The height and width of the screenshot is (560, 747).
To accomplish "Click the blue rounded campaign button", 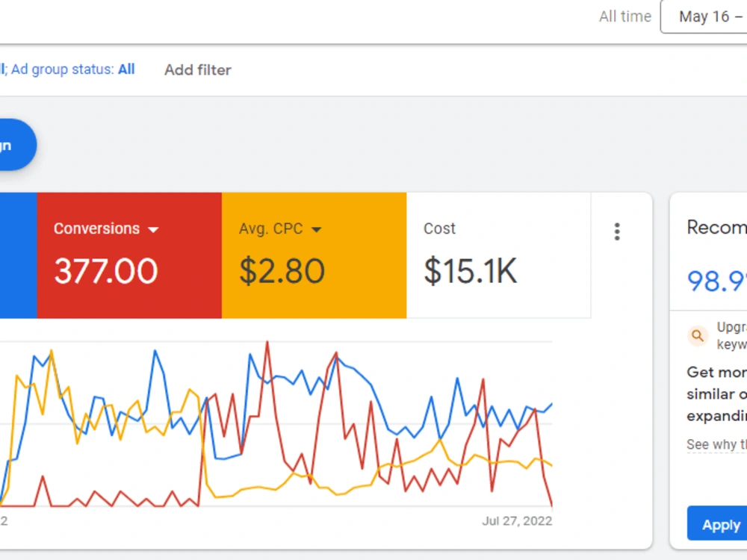I will 18,145.
